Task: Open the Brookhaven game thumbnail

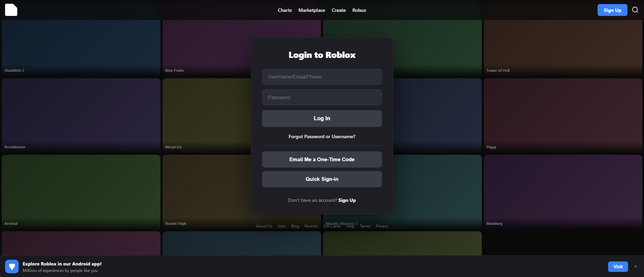Action: (81, 115)
